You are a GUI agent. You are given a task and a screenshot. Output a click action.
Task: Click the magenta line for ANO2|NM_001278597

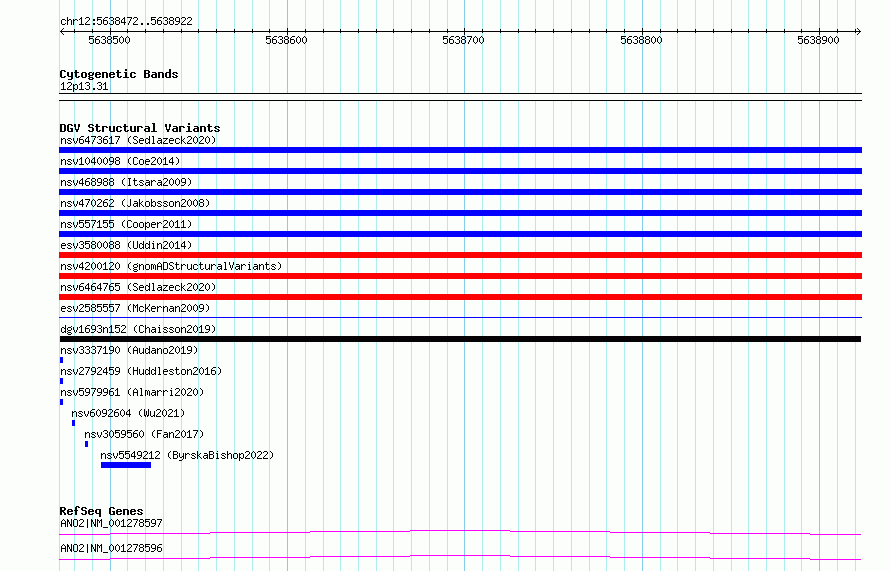pos(460,532)
